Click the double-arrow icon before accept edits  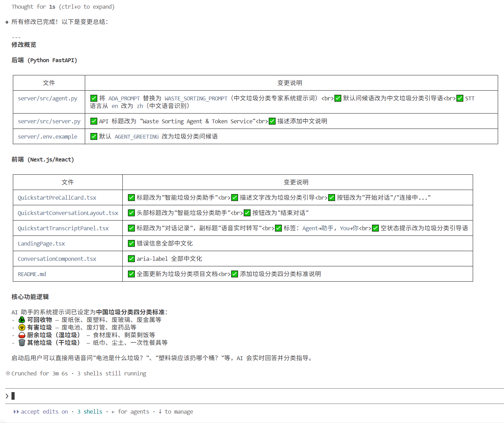(16, 412)
